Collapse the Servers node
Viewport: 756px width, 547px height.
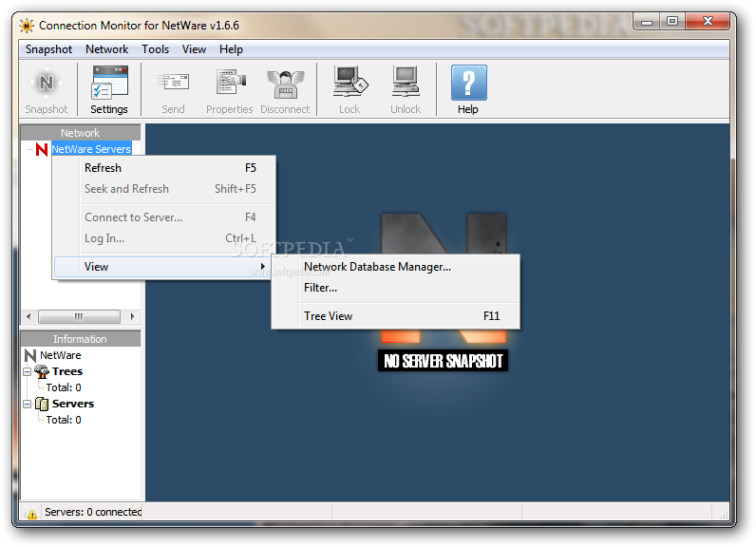pyautogui.click(x=28, y=404)
